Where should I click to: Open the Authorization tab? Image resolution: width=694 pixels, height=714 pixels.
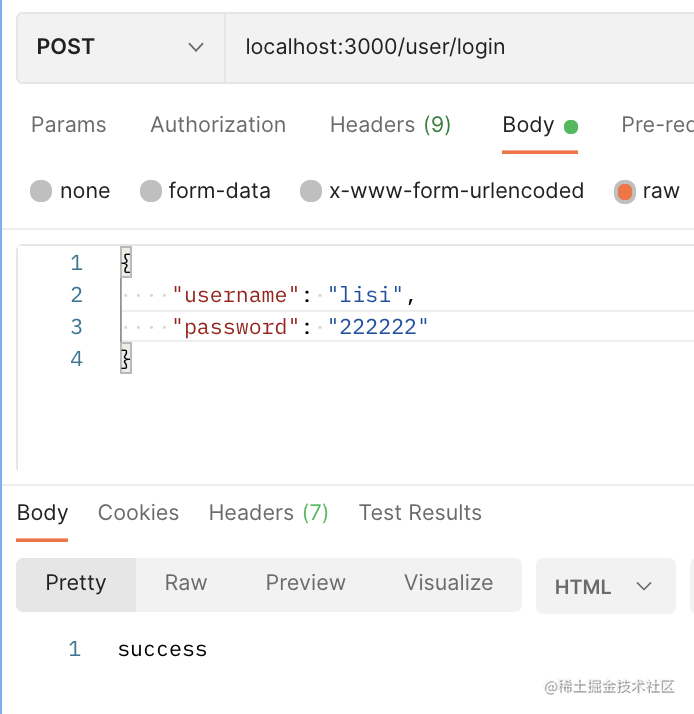(x=218, y=125)
